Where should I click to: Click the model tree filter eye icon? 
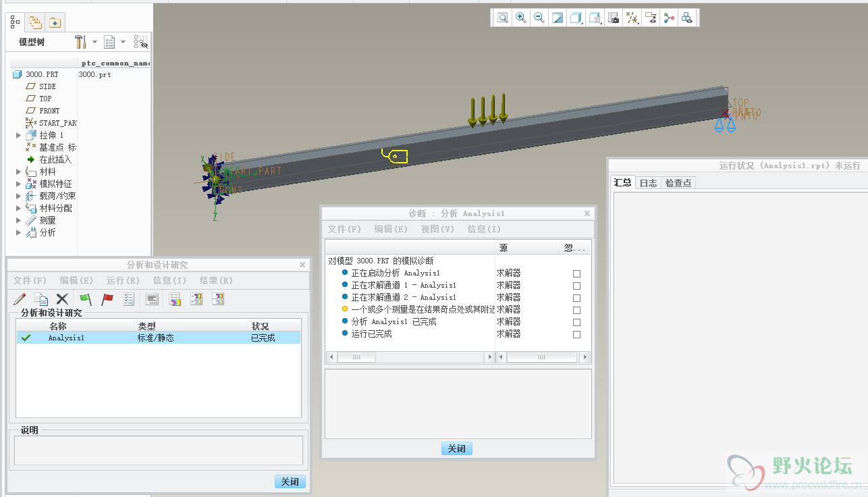pyautogui.click(x=140, y=42)
